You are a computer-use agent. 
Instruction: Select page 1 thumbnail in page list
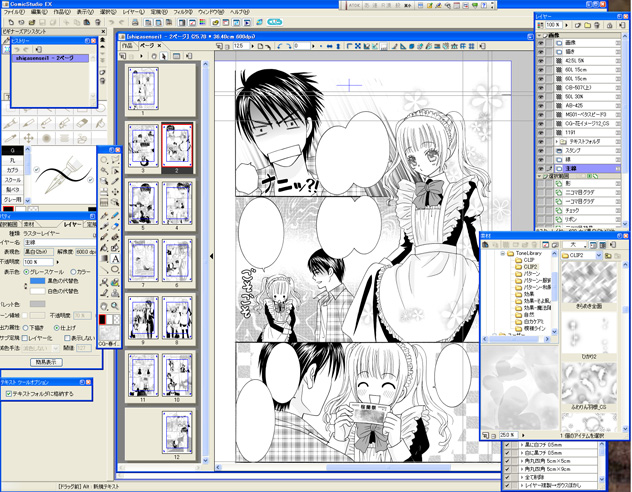143,89
